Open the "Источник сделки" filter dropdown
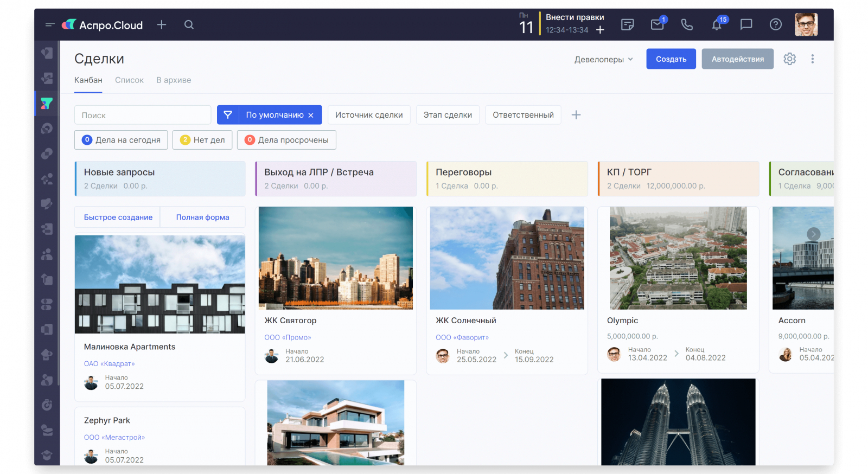Screen dimensions: 868x474 coord(369,115)
